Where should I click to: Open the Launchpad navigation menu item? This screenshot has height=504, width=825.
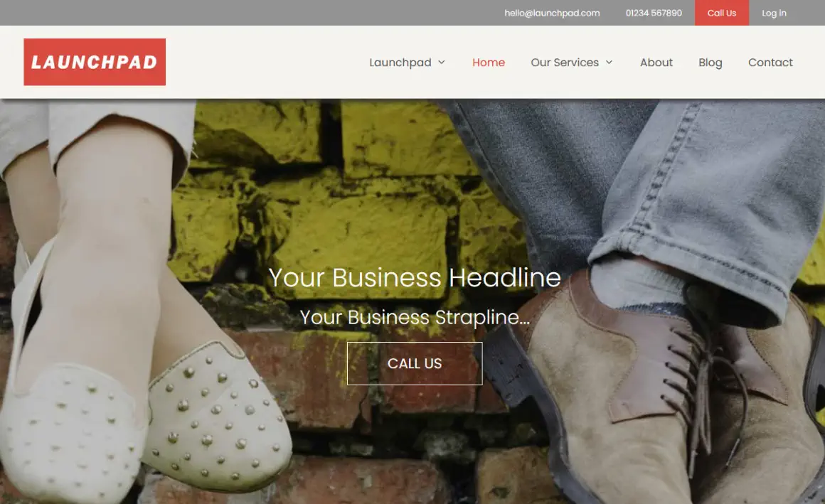400,63
